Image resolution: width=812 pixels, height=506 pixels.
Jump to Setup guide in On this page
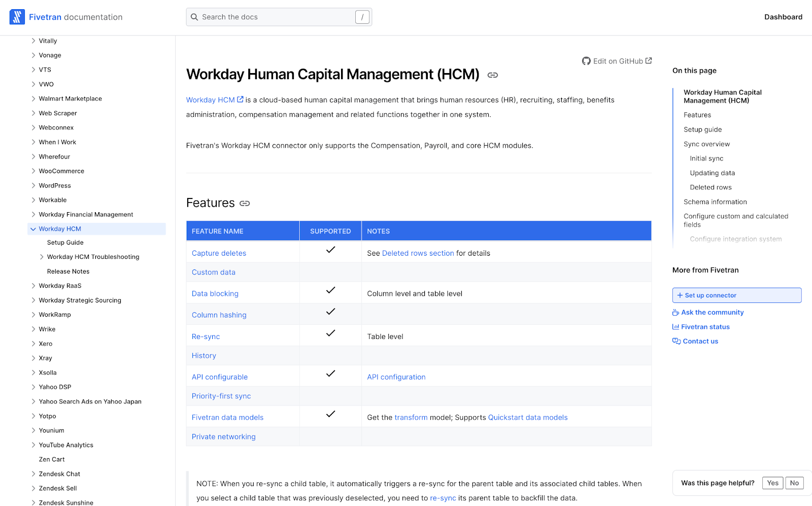tap(702, 129)
